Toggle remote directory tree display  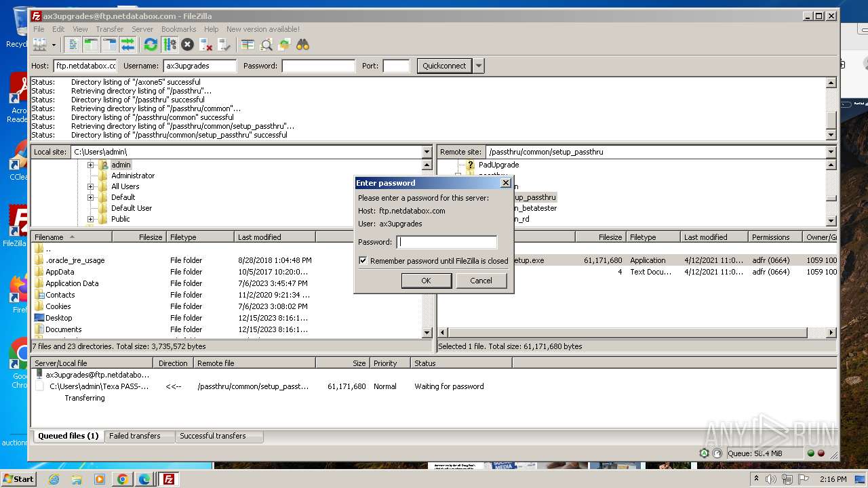[109, 45]
